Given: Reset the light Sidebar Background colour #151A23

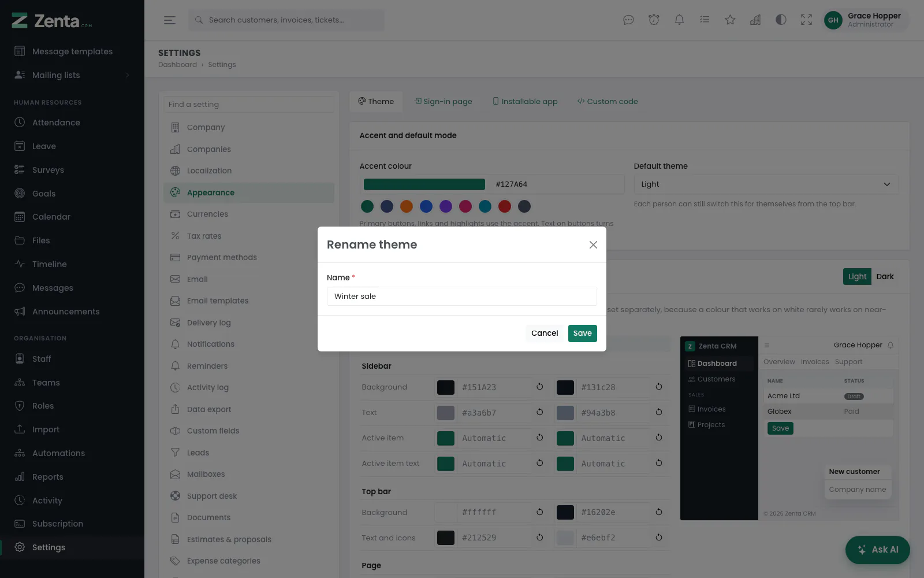Looking at the screenshot, I should tap(540, 387).
